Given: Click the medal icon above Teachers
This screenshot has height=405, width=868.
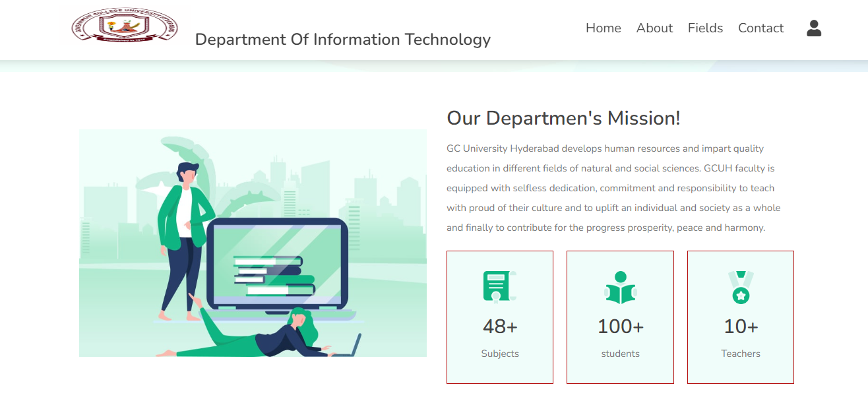Looking at the screenshot, I should [741, 288].
